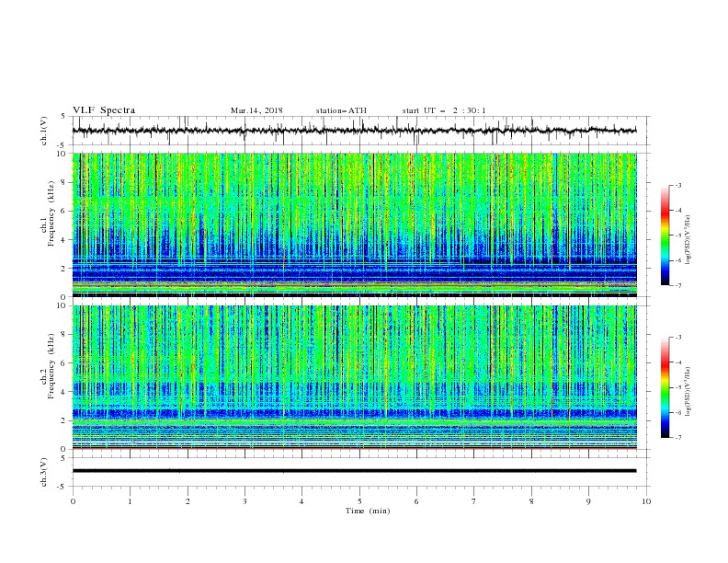This screenshot has height=563, width=728.
Task: Click the "-3" tick on ch.1 colorbar
Action: coord(678,185)
